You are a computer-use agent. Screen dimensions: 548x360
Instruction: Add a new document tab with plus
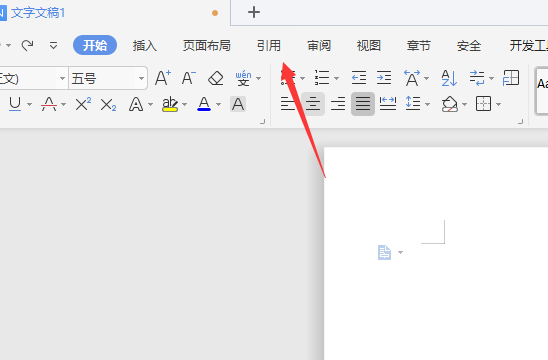(x=254, y=12)
